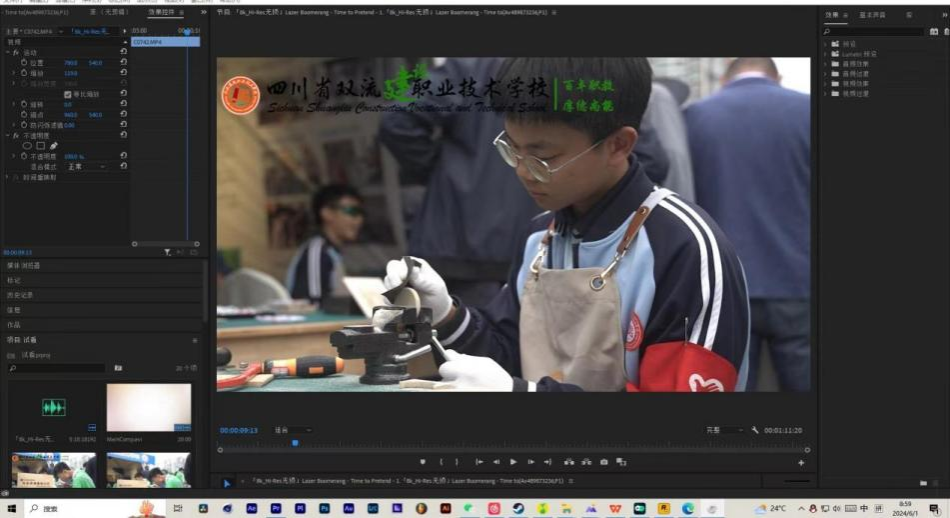Toggle the fx switch for 运动

16,53
